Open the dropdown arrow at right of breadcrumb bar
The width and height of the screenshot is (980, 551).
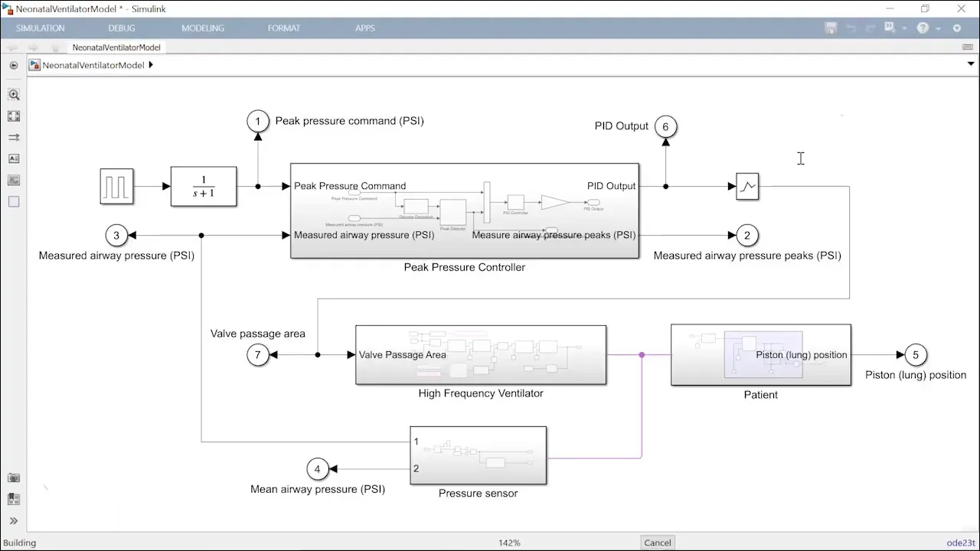970,65
